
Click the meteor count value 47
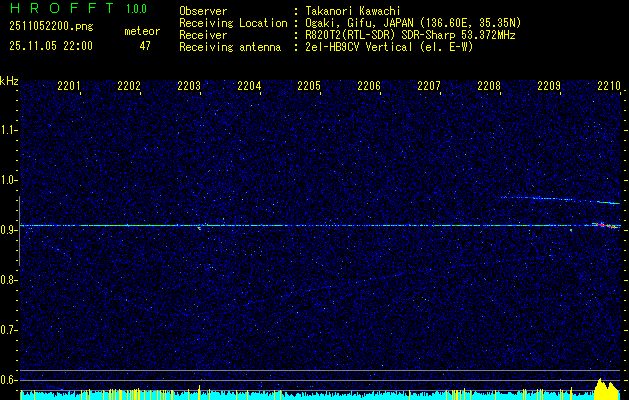pyautogui.click(x=145, y=46)
